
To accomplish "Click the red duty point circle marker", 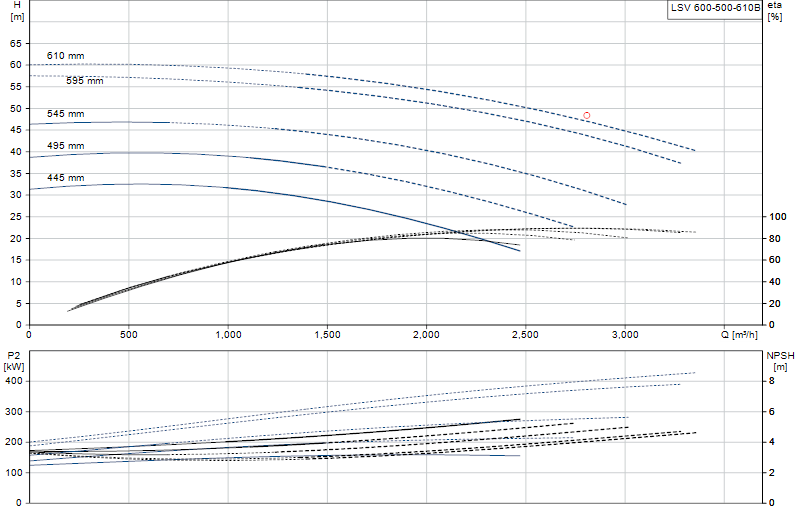I will coord(586,116).
